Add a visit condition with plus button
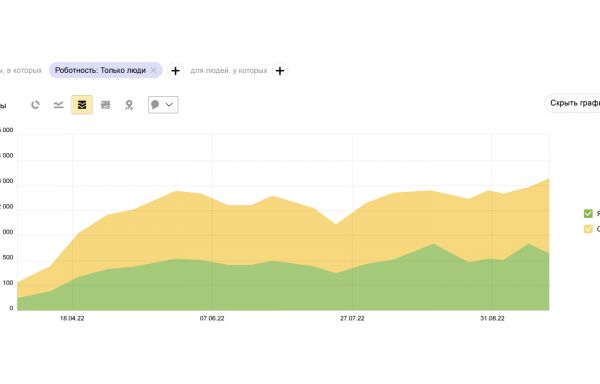The width and height of the screenshot is (600, 384). (x=175, y=71)
